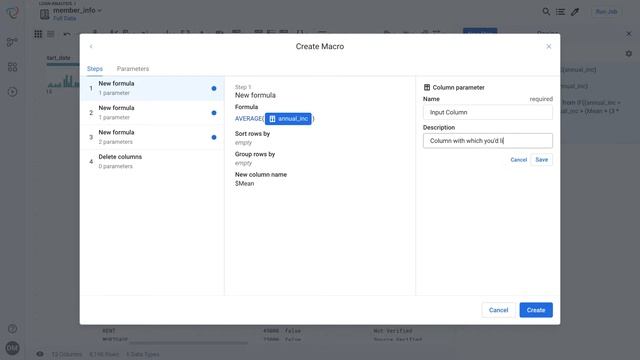This screenshot has width=640, height=360.
Task: Click the Create button
Action: point(536,310)
